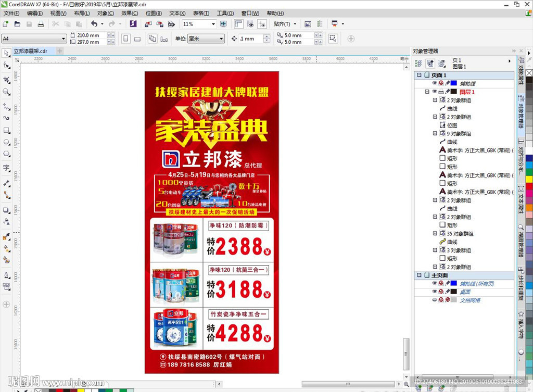This screenshot has height=392, width=533.
Task: Click the no-fill X swatch
Action: pyautogui.click(x=529, y=73)
